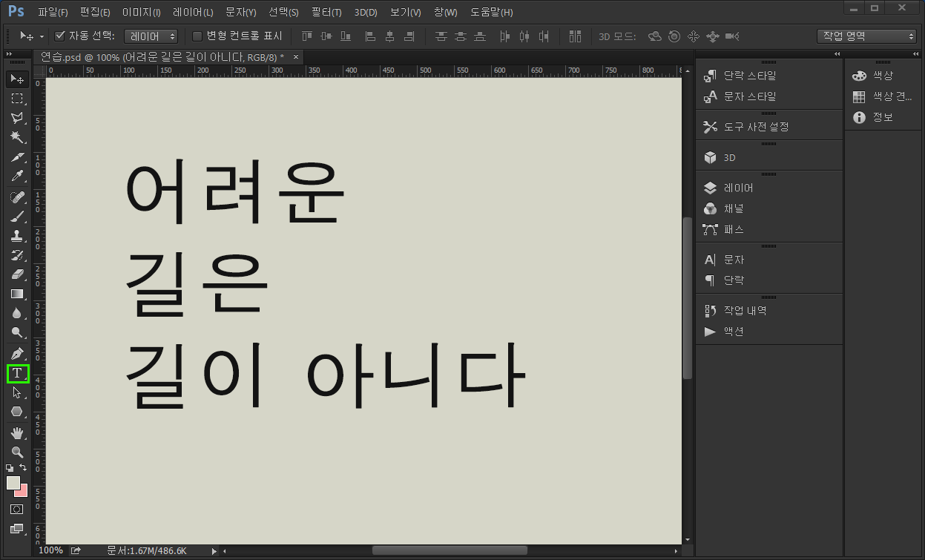Image resolution: width=925 pixels, height=560 pixels.
Task: Activate the Brush tool
Action: (x=16, y=217)
